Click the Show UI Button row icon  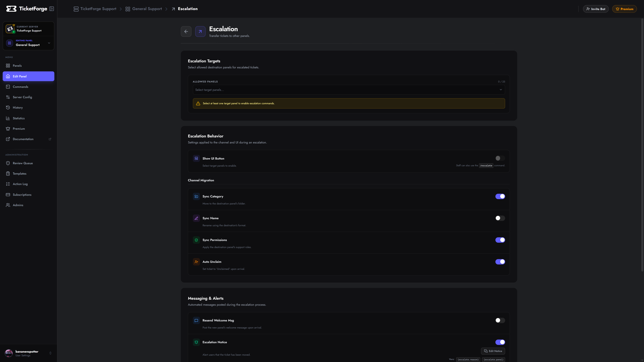tap(196, 158)
